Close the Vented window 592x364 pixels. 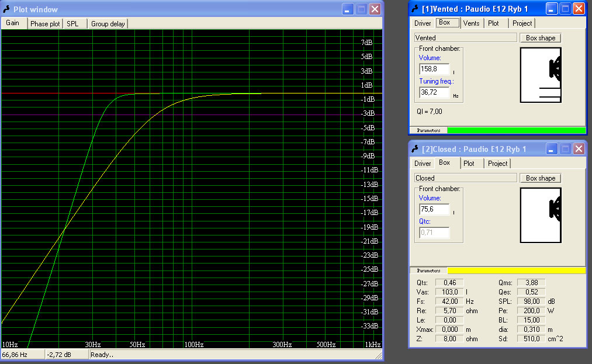click(x=579, y=9)
